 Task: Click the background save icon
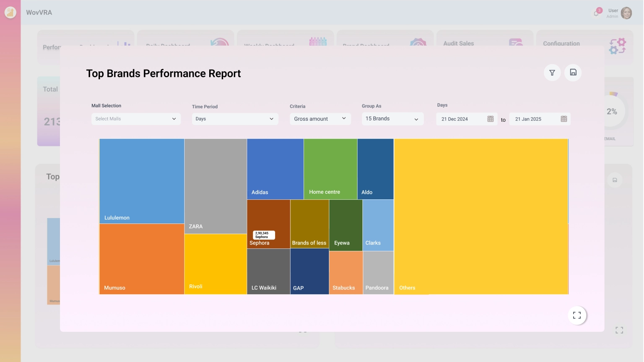[615, 180]
